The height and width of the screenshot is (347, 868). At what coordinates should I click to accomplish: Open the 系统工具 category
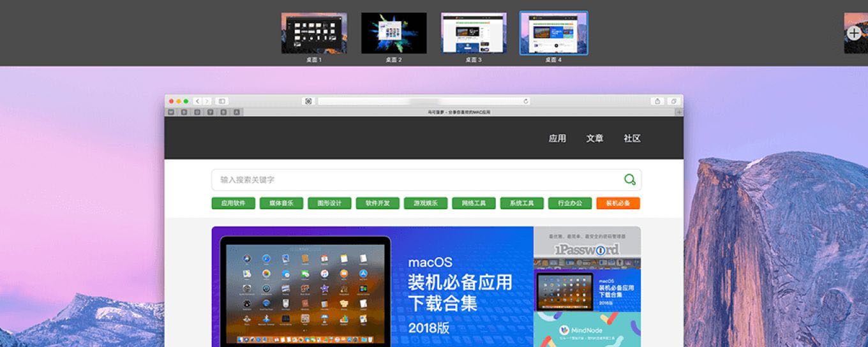tap(522, 203)
